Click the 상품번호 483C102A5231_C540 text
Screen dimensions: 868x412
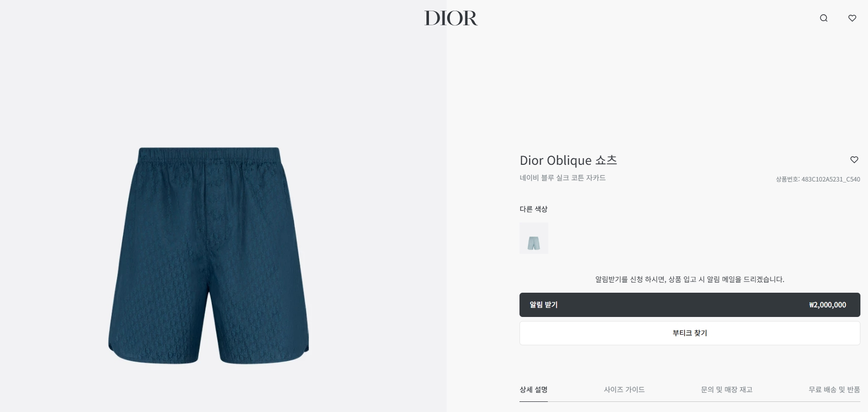point(818,179)
